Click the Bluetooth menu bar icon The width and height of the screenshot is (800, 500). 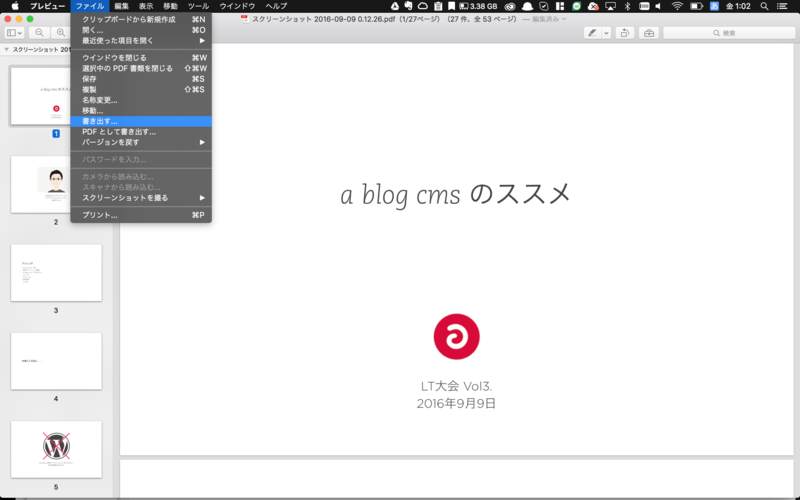tap(628, 6)
